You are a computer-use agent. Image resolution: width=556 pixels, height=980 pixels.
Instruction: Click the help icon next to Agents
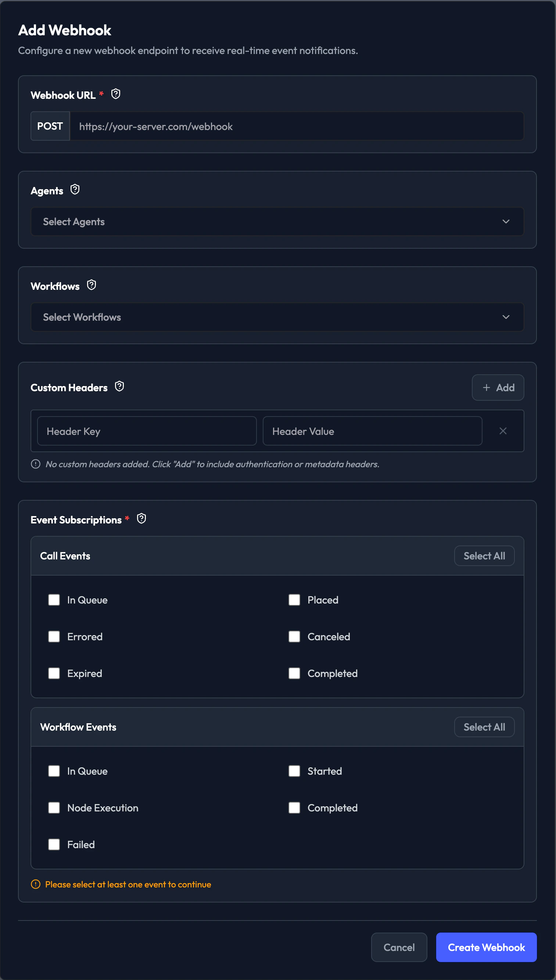[75, 189]
